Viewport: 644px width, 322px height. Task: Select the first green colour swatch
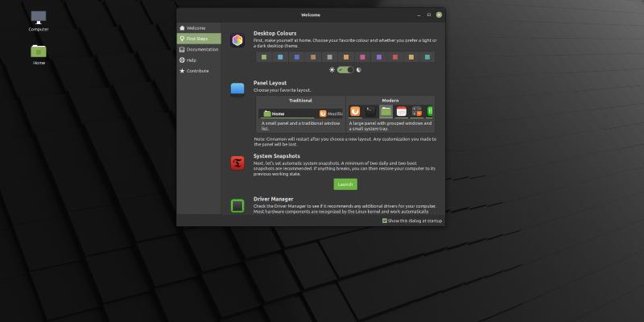(264, 57)
